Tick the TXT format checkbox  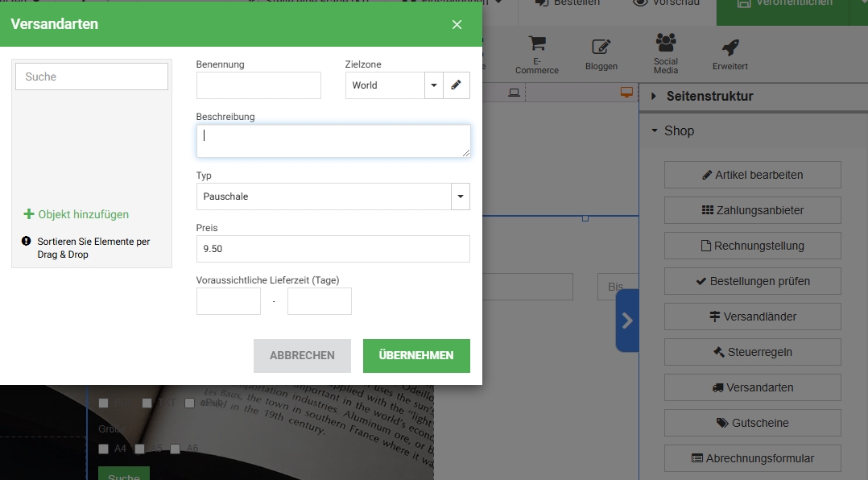[147, 403]
